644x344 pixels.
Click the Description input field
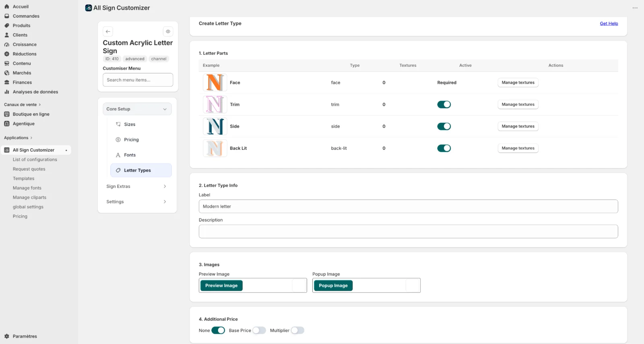tap(408, 232)
